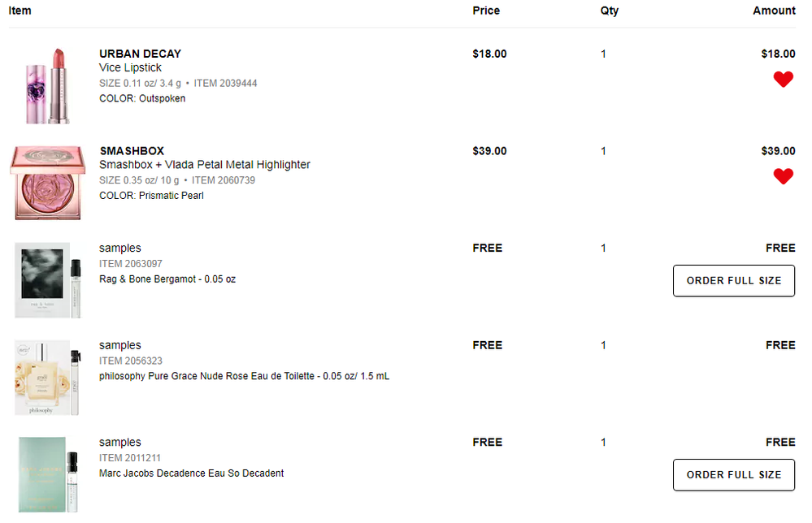This screenshot has height=523, width=812.
Task: Click the Qty column header
Action: point(609,11)
